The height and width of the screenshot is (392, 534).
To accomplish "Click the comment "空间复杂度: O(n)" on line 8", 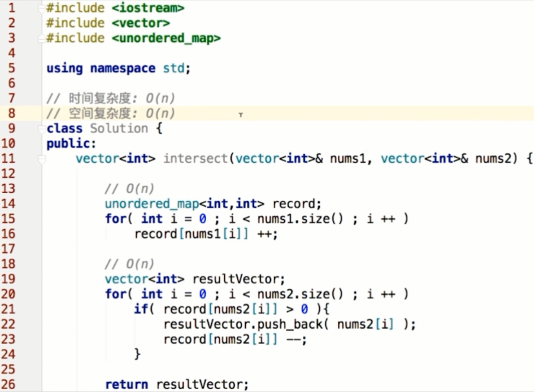I will 121,113.
